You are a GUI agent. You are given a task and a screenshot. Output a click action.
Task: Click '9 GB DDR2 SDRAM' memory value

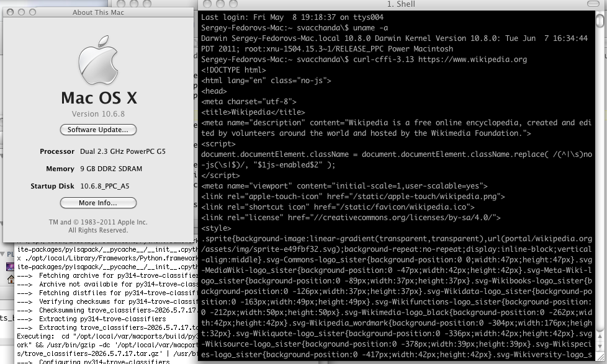tap(111, 169)
